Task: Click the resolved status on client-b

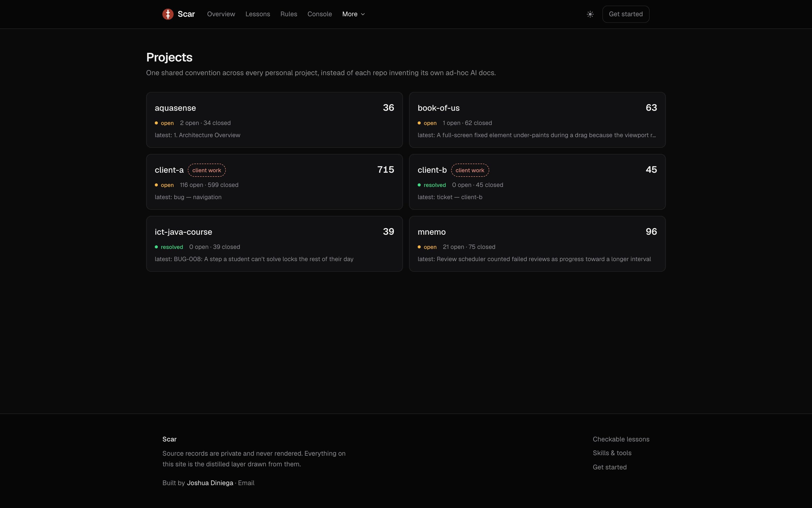Action: 432,185
